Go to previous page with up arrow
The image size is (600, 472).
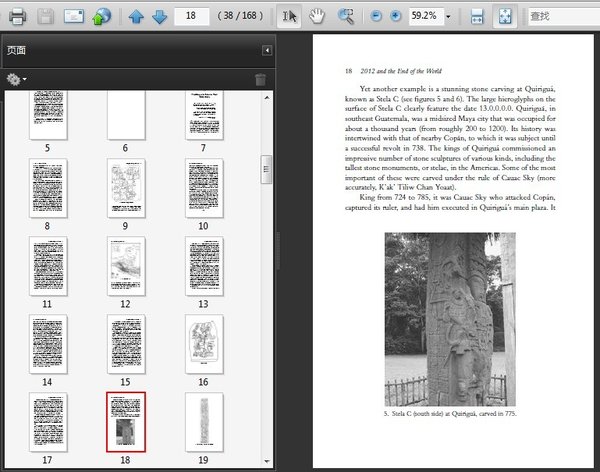pyautogui.click(x=137, y=17)
